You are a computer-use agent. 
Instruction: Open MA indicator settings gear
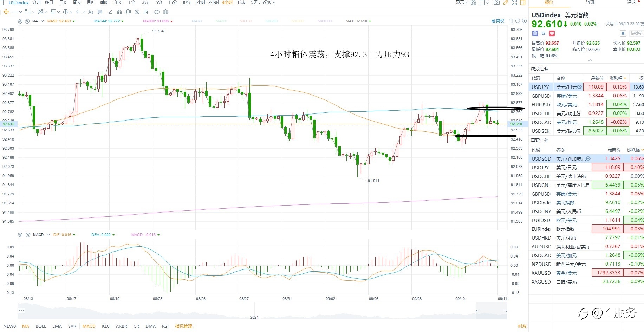[20, 21]
